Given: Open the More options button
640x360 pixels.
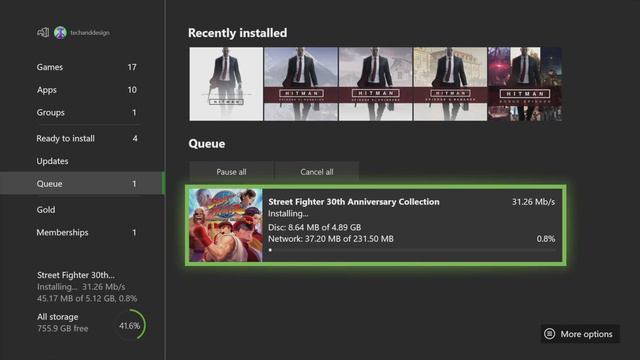Looking at the screenshot, I should click(x=580, y=334).
